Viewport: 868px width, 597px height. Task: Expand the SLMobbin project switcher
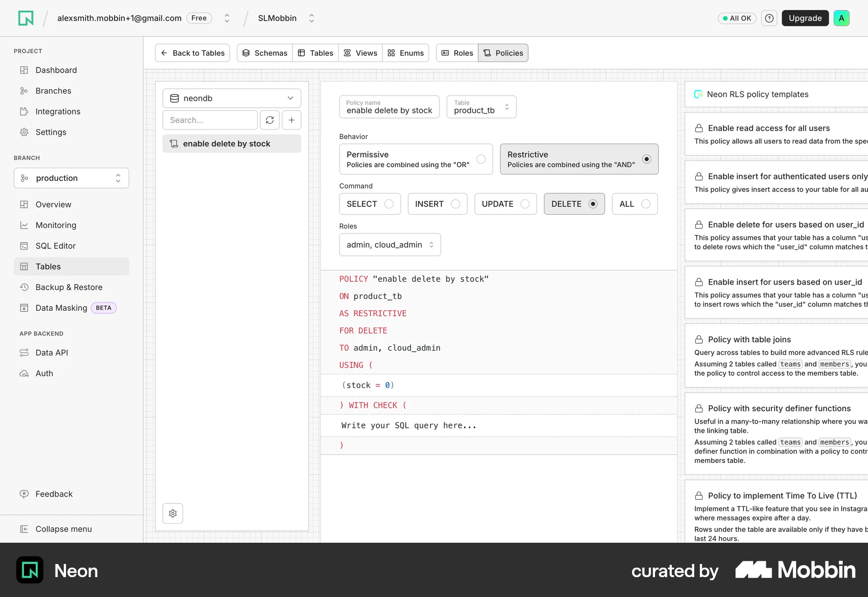311,18
